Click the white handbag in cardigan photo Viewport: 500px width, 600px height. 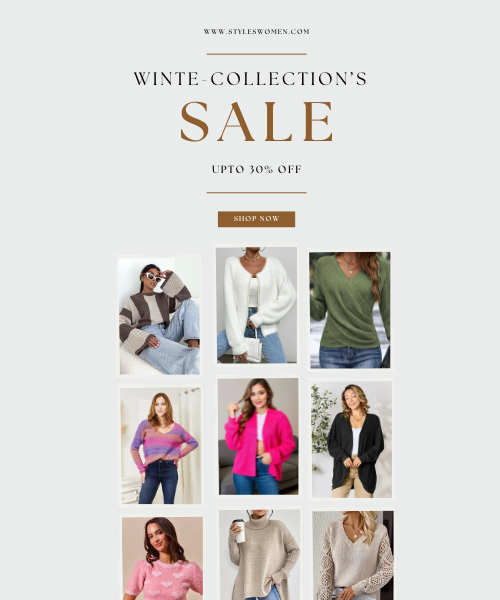253,350
